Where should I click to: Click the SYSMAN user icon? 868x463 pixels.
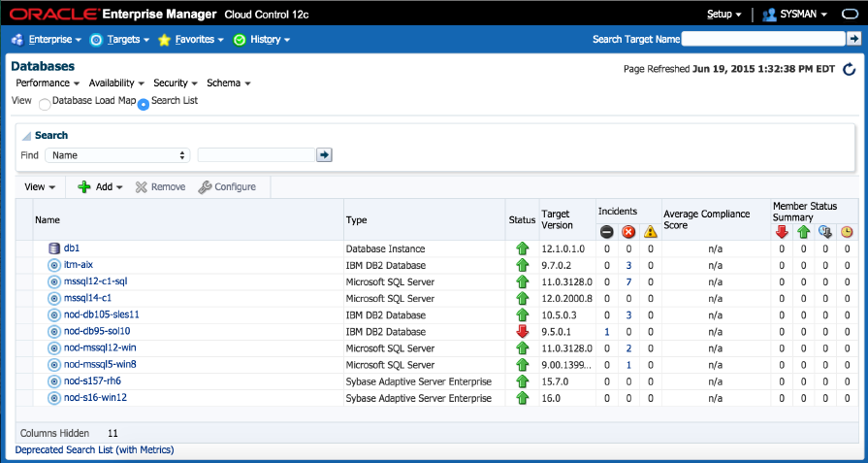click(769, 15)
